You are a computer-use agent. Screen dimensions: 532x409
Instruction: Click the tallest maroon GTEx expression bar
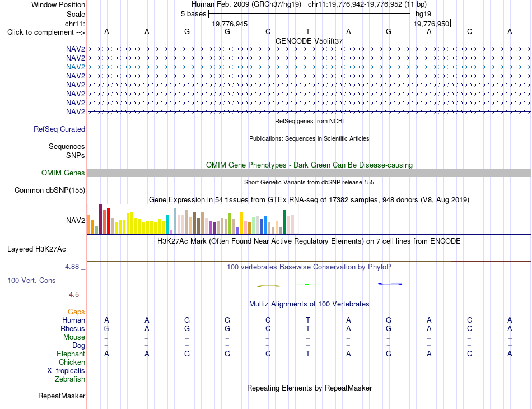point(100,219)
